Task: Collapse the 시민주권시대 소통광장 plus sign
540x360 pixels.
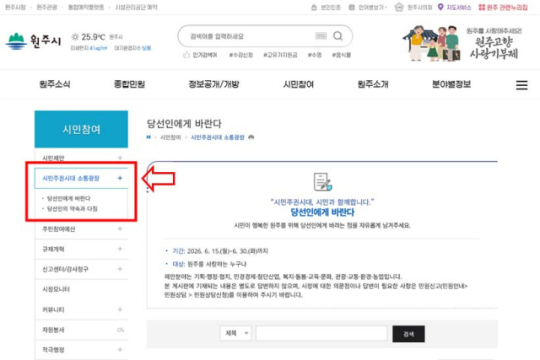Action: pos(120,178)
